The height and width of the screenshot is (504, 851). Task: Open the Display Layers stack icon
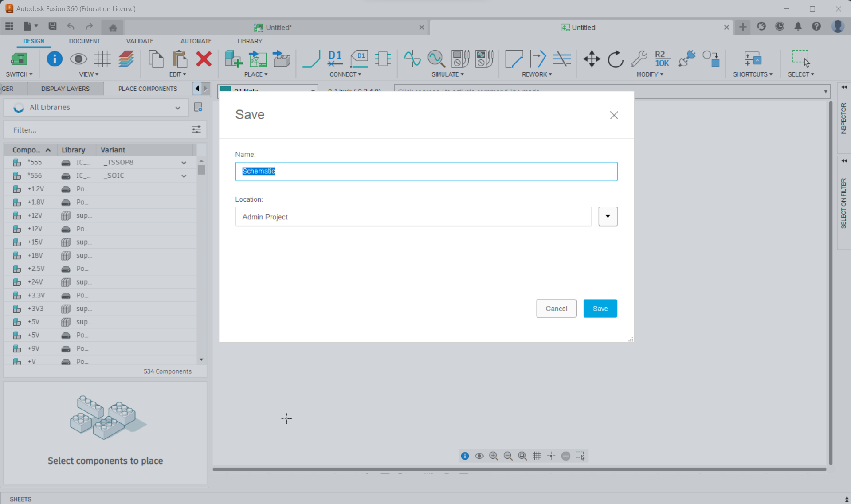point(126,59)
